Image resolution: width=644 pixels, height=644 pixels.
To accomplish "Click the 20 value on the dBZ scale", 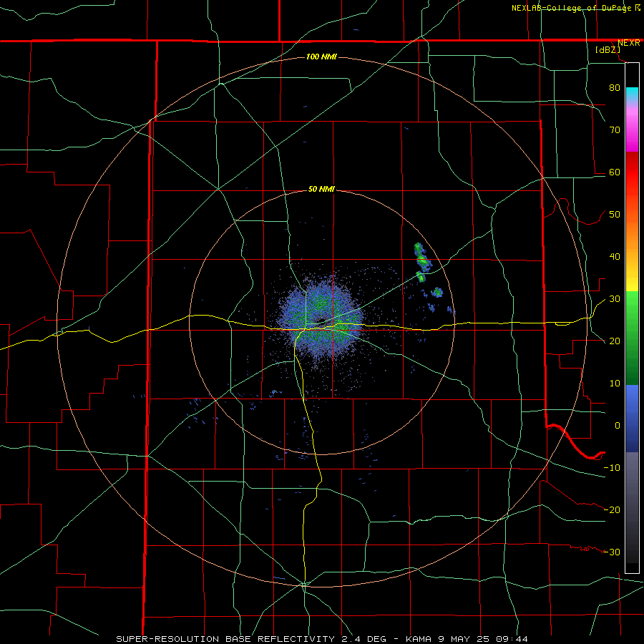I will 615,341.
